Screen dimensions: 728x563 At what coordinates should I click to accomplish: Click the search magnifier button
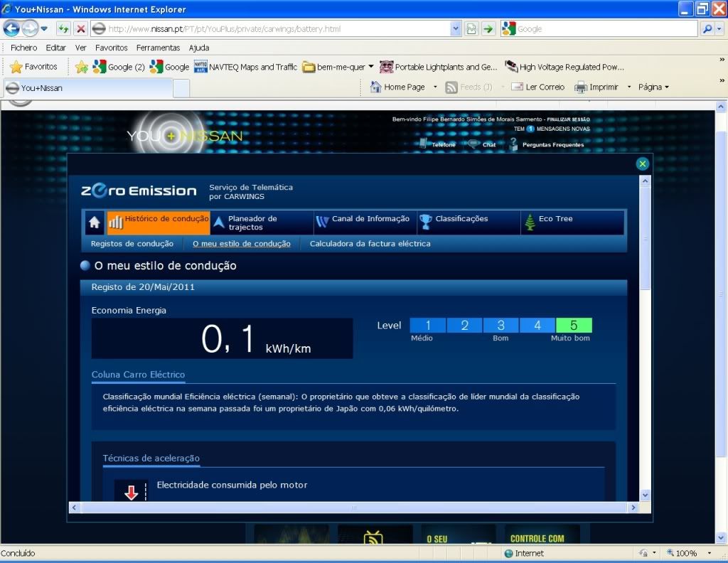(707, 28)
